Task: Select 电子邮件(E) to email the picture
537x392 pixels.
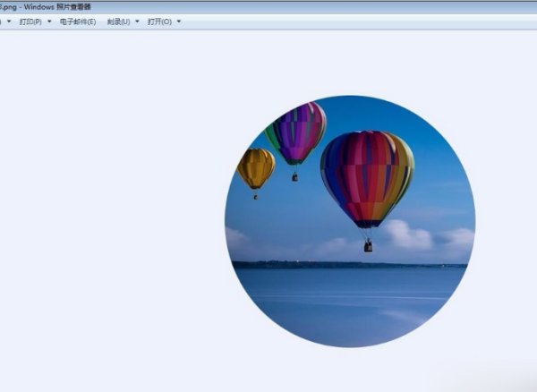Action: [x=78, y=21]
